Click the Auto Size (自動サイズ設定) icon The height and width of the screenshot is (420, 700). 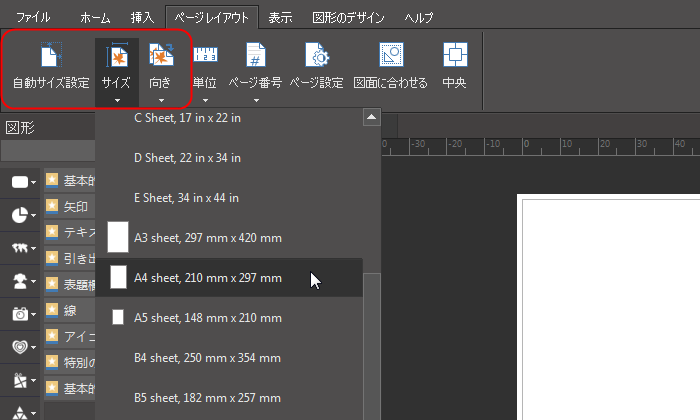(51, 55)
